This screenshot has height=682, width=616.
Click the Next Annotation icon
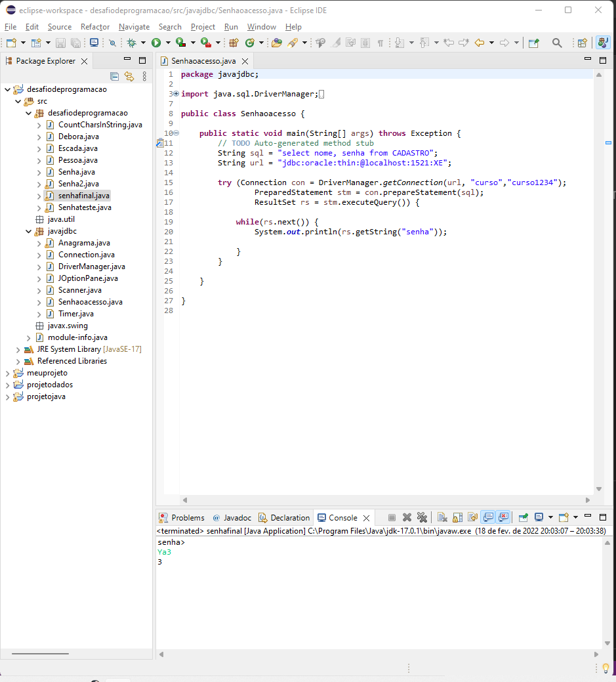tap(400, 43)
